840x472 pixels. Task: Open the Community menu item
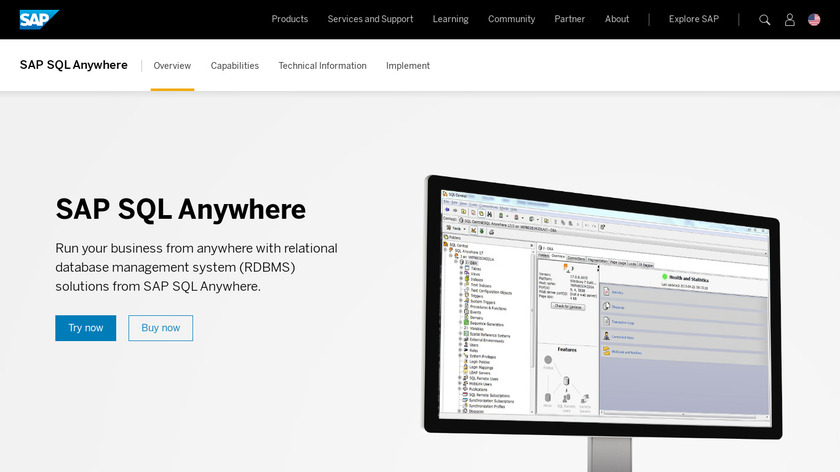coord(511,19)
